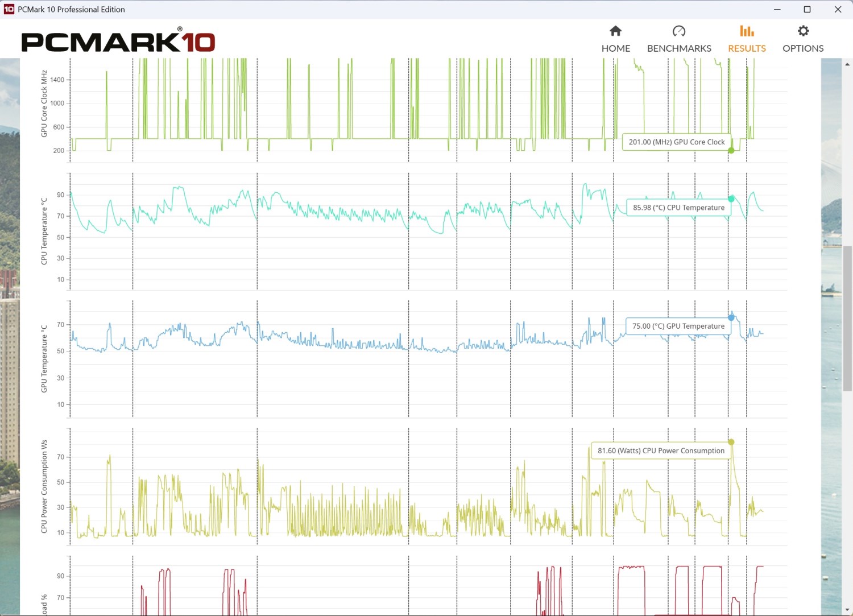Click the green marker on GPU Core Clock chart
This screenshot has height=616, width=853.
point(731,151)
